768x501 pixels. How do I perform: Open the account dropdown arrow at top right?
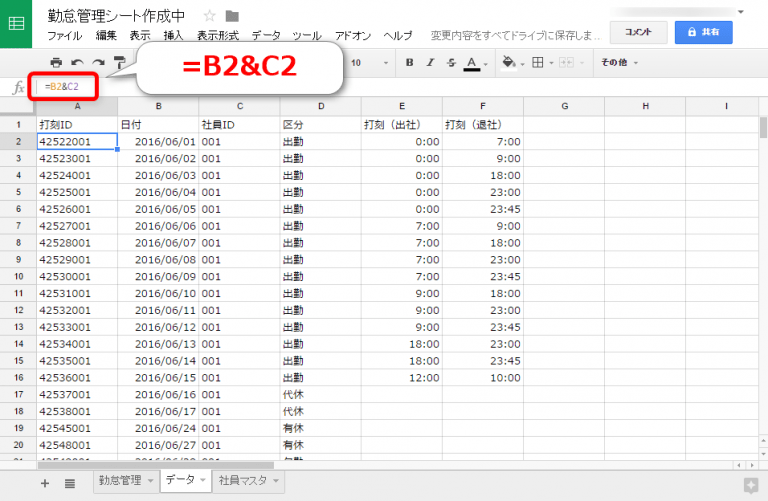[x=741, y=12]
